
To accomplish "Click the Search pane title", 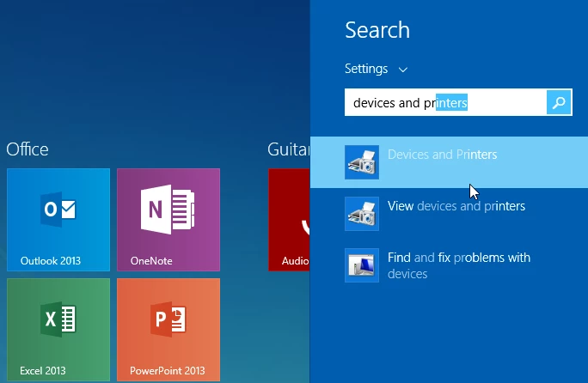I will click(377, 30).
